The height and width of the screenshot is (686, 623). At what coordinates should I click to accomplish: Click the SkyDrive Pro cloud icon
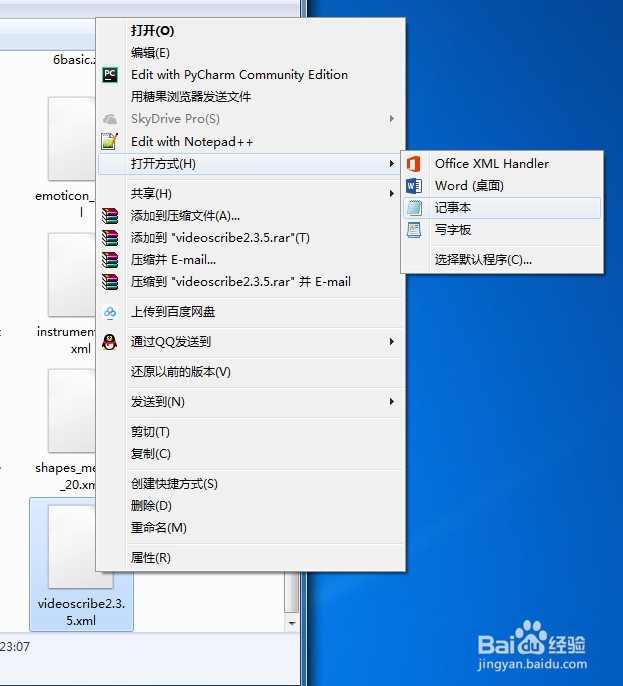coord(110,119)
